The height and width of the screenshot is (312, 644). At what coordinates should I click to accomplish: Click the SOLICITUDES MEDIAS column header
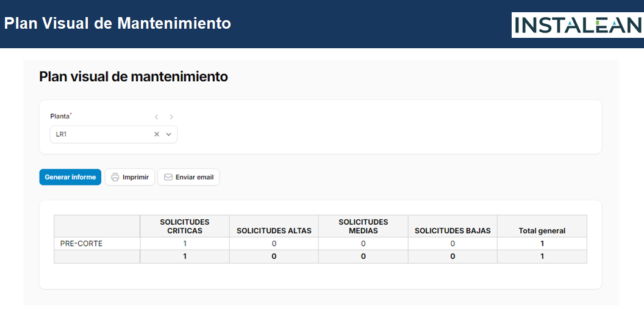point(363,227)
